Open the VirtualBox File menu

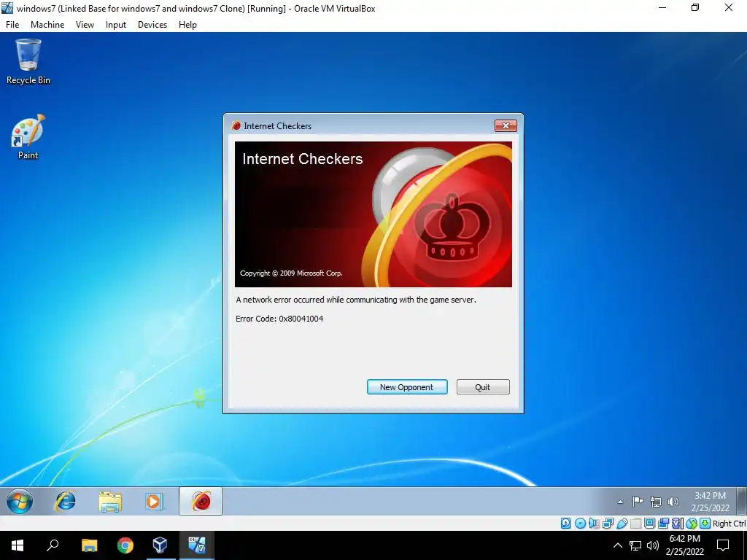click(x=12, y=25)
